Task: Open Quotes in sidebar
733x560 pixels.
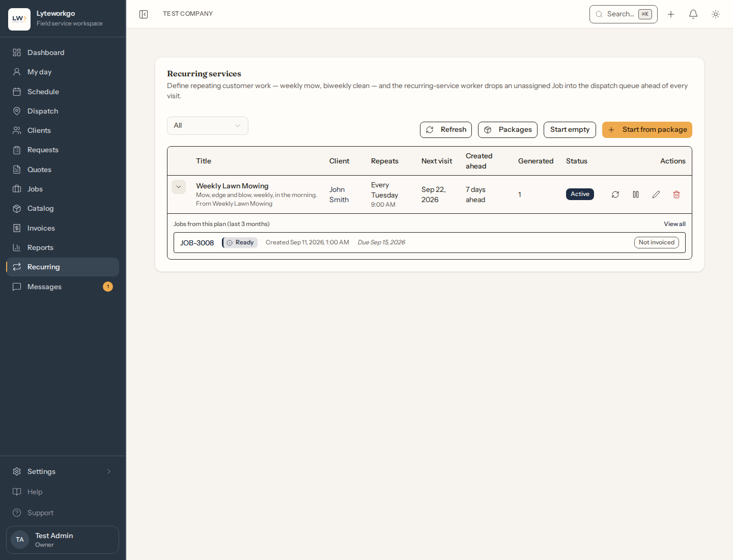Action: click(x=63, y=170)
